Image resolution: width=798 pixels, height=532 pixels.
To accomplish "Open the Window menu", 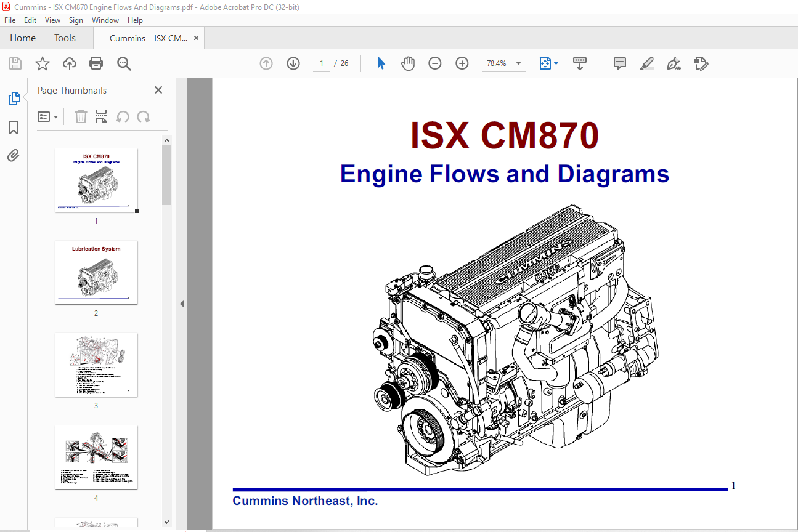I will point(105,20).
